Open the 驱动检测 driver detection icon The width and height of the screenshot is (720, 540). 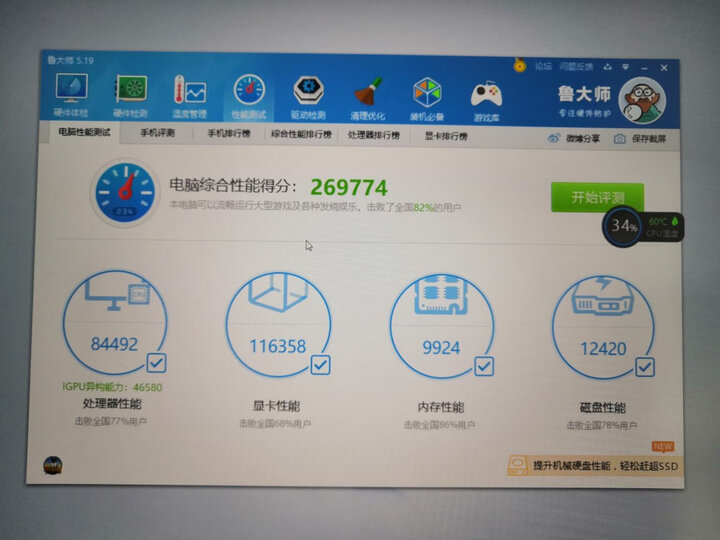(x=308, y=91)
